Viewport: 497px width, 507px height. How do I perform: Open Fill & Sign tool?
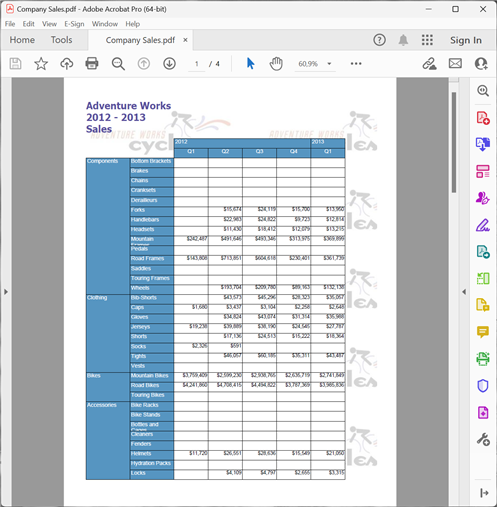(x=483, y=225)
